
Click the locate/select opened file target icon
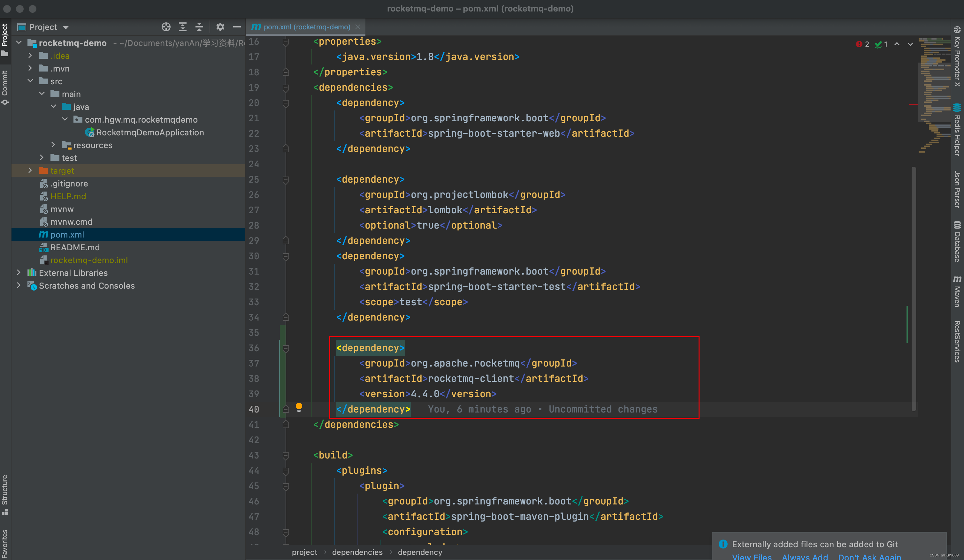[166, 27]
